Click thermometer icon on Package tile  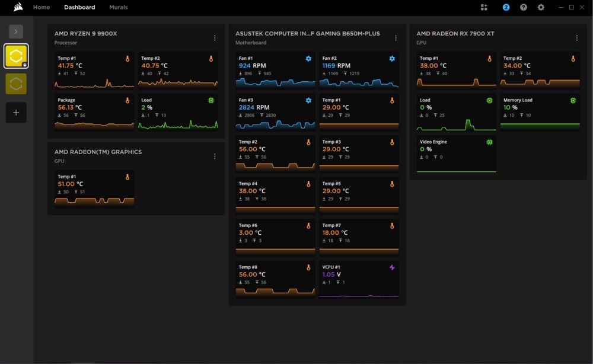click(x=127, y=100)
